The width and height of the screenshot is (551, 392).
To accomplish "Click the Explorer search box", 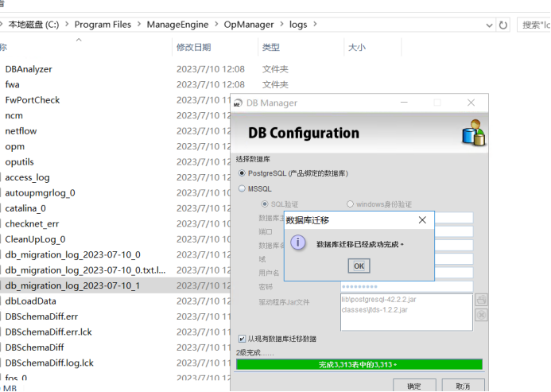I will click(534, 25).
